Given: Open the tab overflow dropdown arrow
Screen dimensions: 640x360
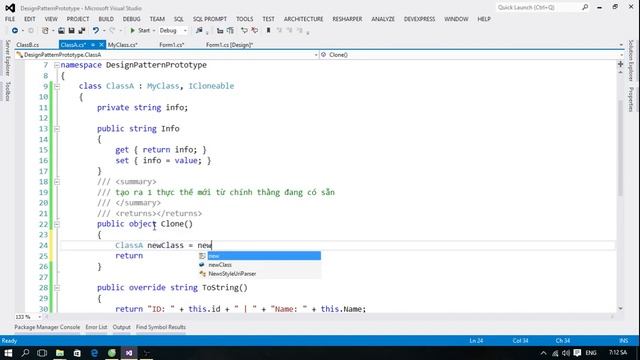Looking at the screenshot, I should pos(621,45).
